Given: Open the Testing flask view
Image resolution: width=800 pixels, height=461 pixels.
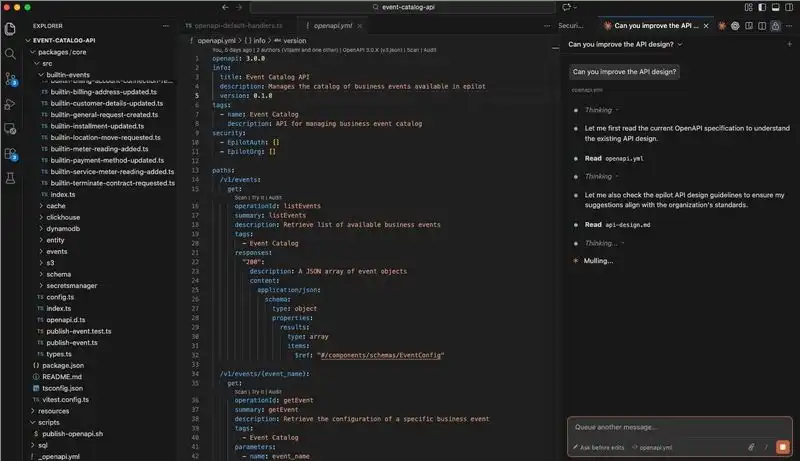Looking at the screenshot, I should [x=10, y=178].
